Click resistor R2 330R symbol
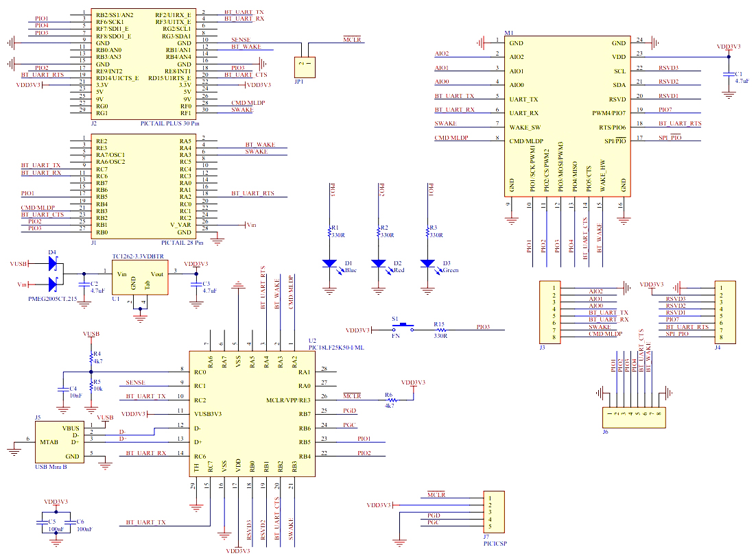 pos(379,232)
